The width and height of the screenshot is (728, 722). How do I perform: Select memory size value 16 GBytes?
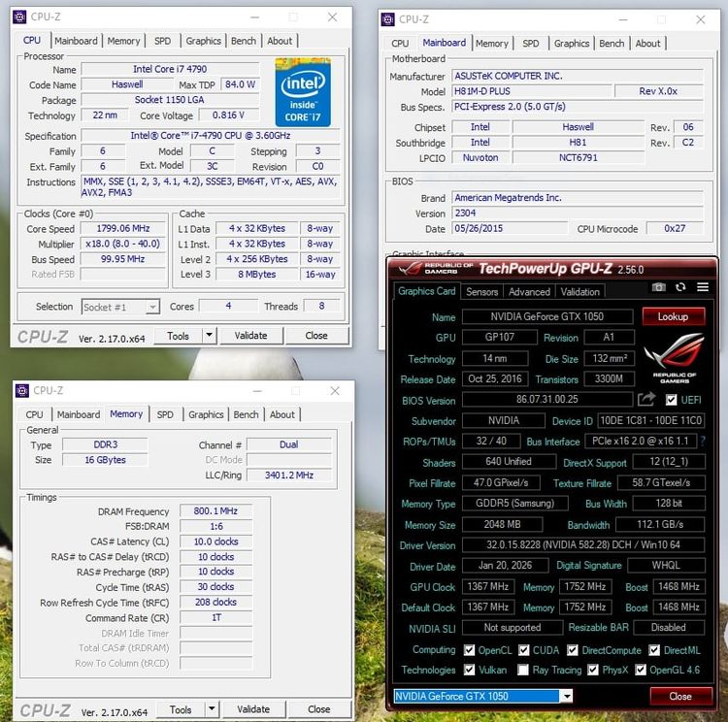point(105,460)
